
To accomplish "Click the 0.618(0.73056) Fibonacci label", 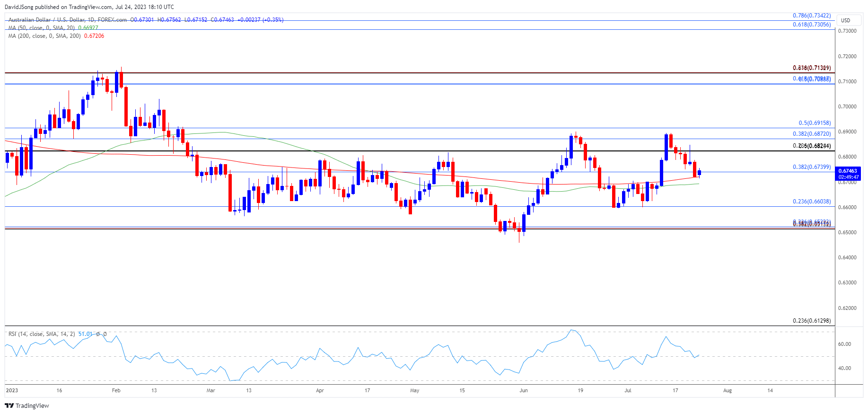I will (812, 25).
